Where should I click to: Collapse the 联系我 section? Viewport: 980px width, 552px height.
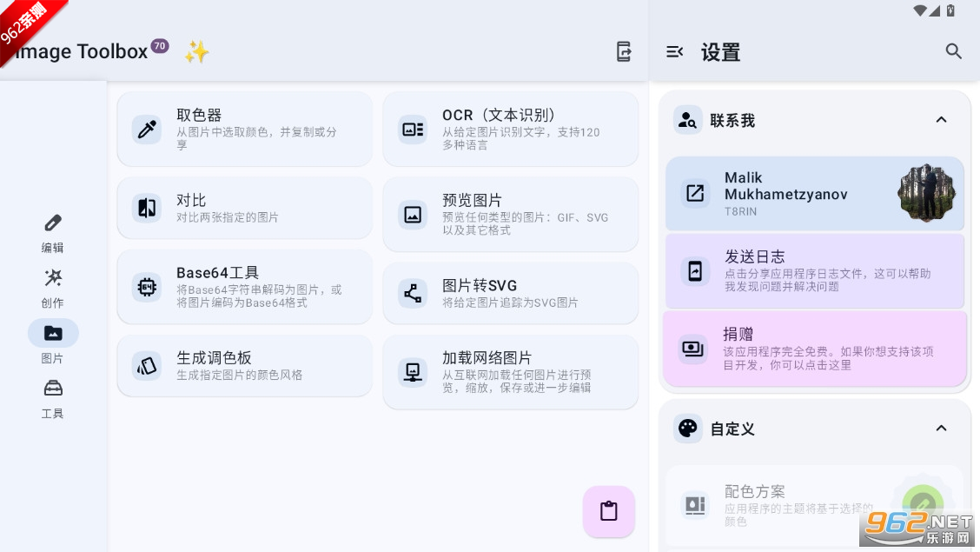(x=941, y=120)
